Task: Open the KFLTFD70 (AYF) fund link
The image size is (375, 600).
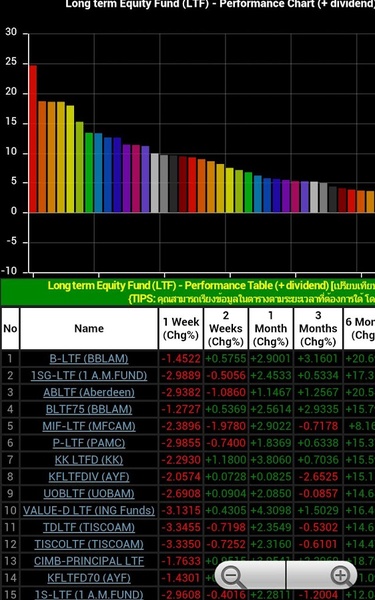Action: [x=89, y=577]
